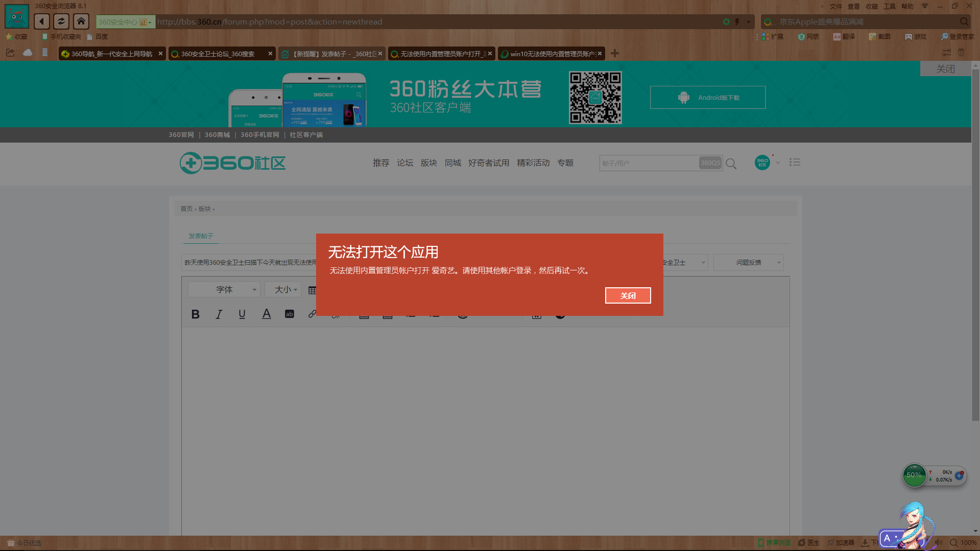Open the 扩展 extensions button
Image resolution: width=980 pixels, height=551 pixels.
pos(773,37)
